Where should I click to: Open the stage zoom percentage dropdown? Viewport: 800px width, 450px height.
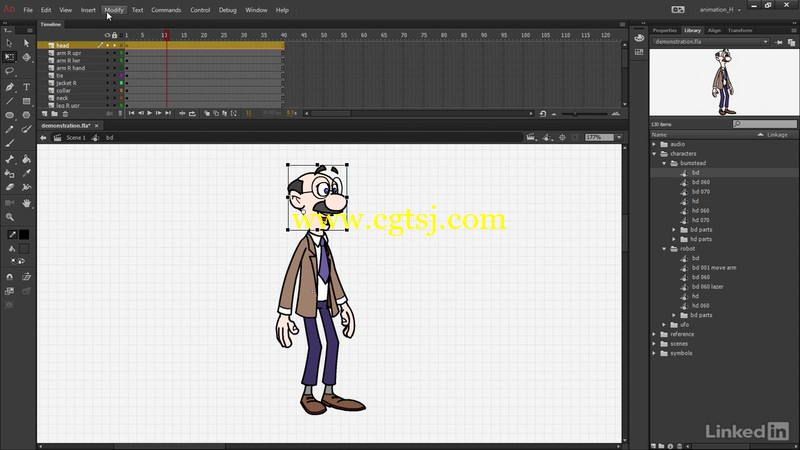pos(619,138)
